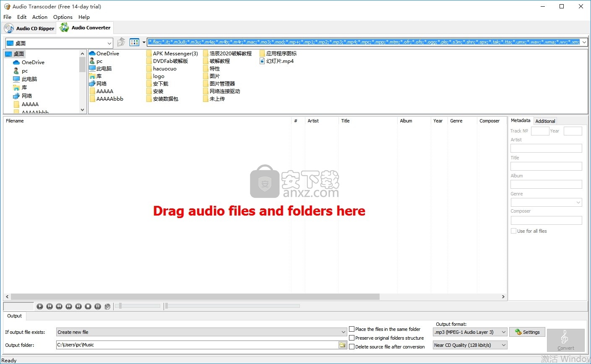Select the DVDFab破解版 folder
This screenshot has width=591, height=364.
167,61
